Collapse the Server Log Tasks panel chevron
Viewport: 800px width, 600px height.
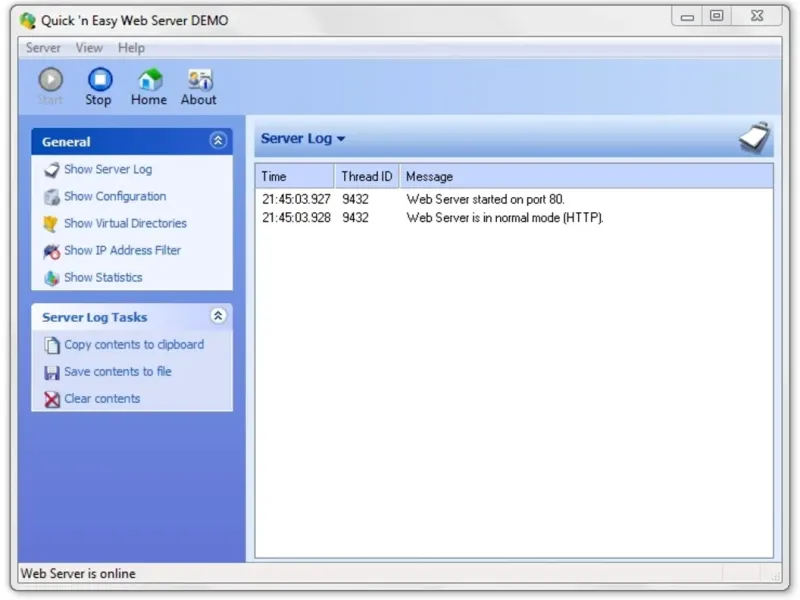218,316
